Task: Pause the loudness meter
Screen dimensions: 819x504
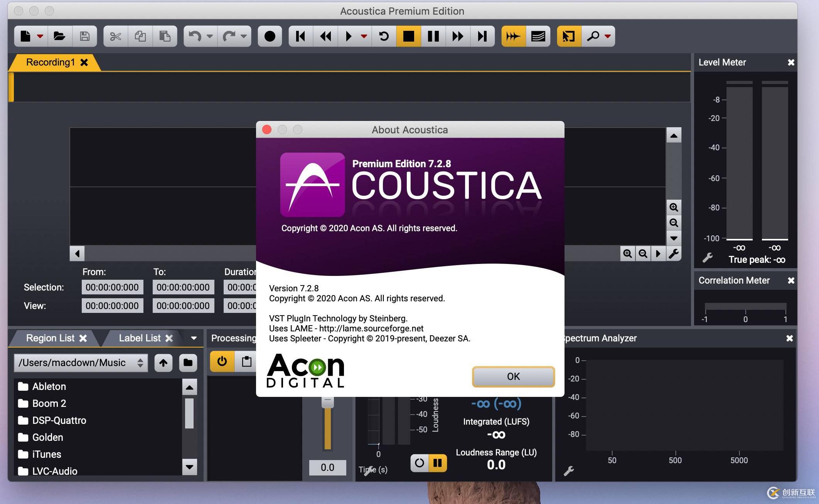Action: pos(438,463)
